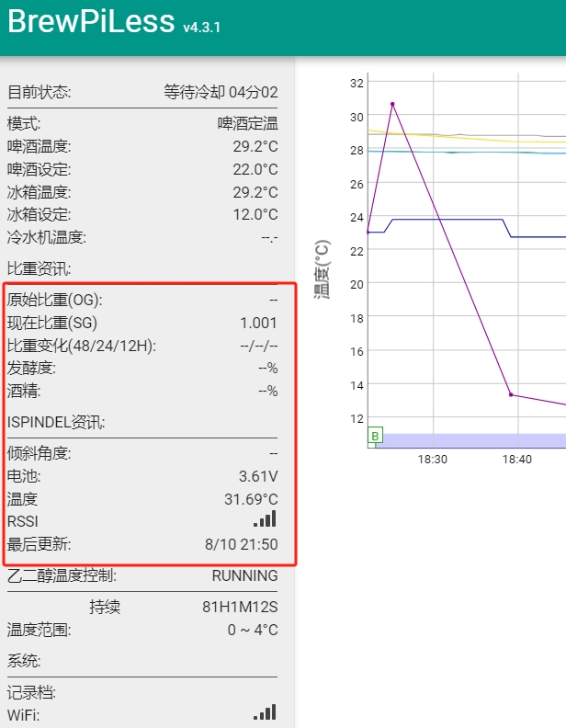Click the WiFi signal strength icon
Image resolution: width=566 pixels, height=728 pixels.
coord(265,713)
